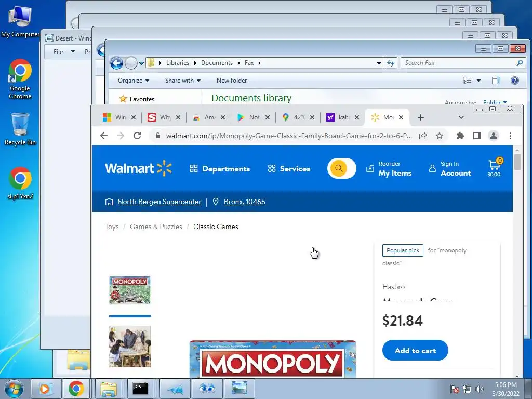
Task: Open the sLp1YxnZ Chrome desktop icon
Action: (20, 183)
